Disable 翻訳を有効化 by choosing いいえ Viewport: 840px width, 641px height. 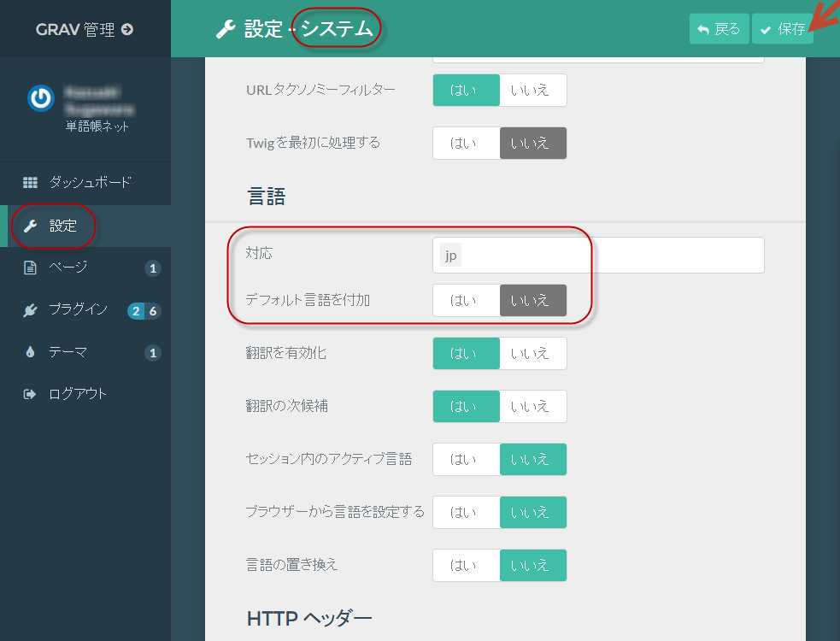[532, 353]
